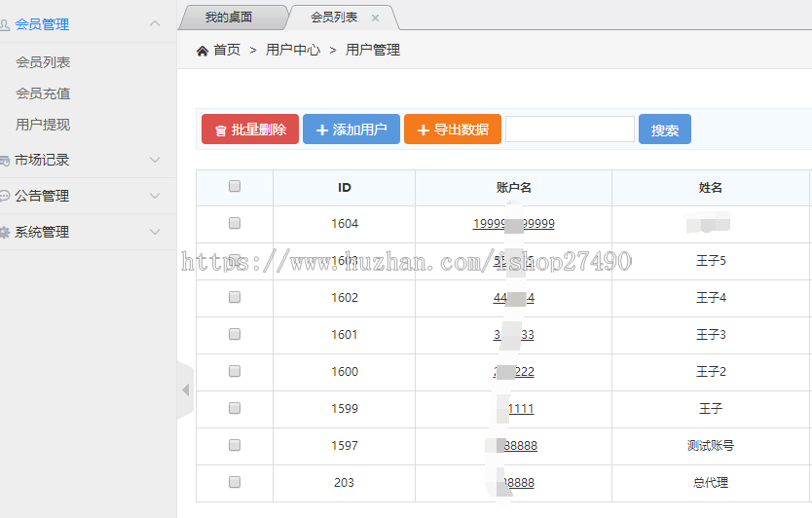The width and height of the screenshot is (812, 518).
Task: Click 用户中心 in the breadcrumb
Action: pyautogui.click(x=293, y=51)
